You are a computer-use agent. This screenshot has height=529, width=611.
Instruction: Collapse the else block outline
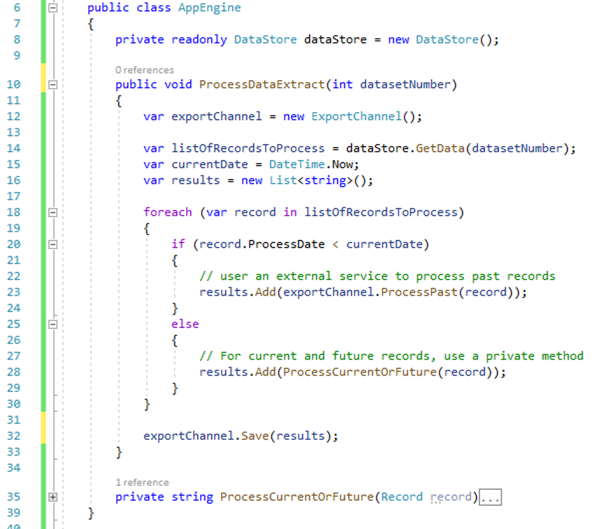[x=53, y=324]
